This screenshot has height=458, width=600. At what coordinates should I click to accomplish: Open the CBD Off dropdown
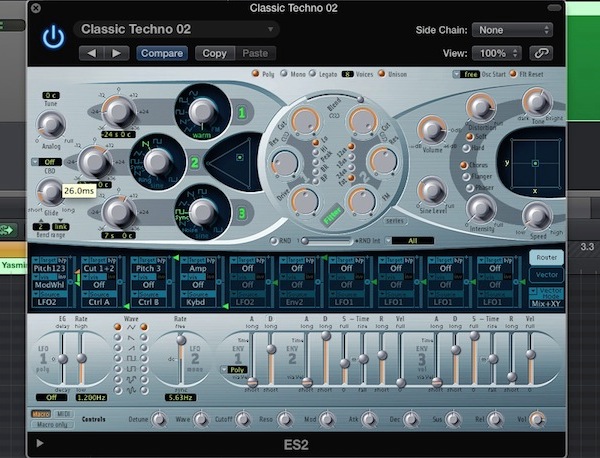pos(46,162)
